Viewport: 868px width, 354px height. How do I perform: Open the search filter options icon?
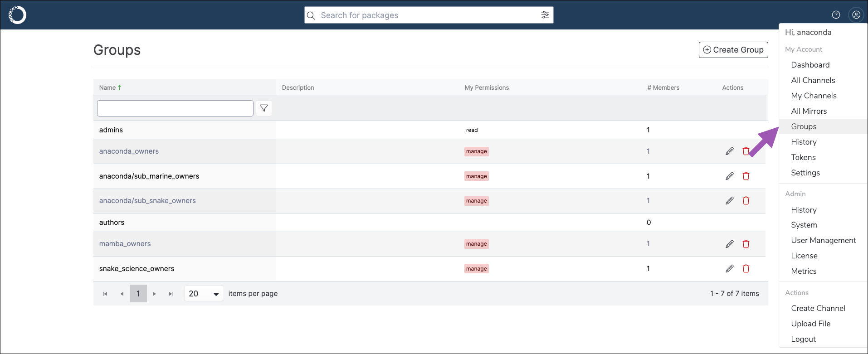point(545,15)
